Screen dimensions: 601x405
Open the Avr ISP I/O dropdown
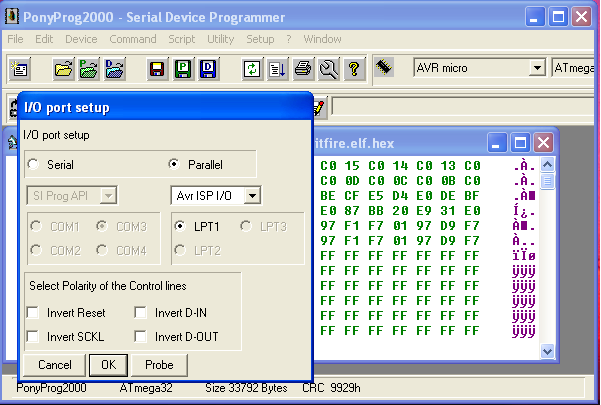tap(252, 196)
